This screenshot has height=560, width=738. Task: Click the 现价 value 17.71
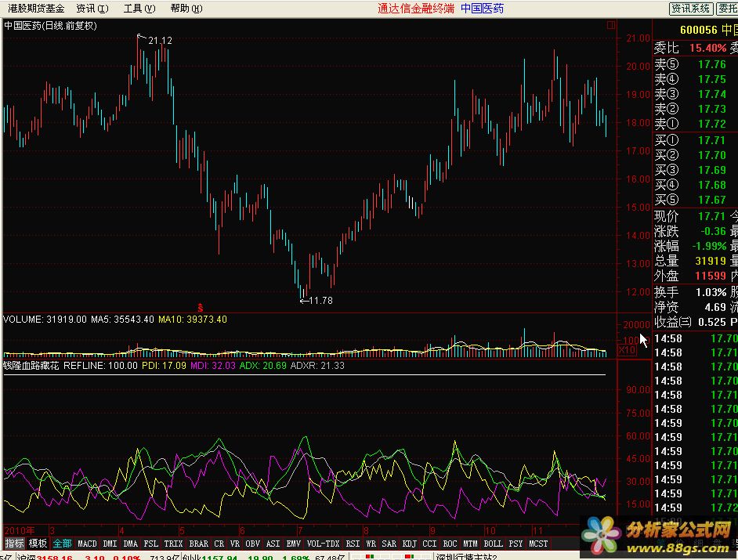coord(711,216)
